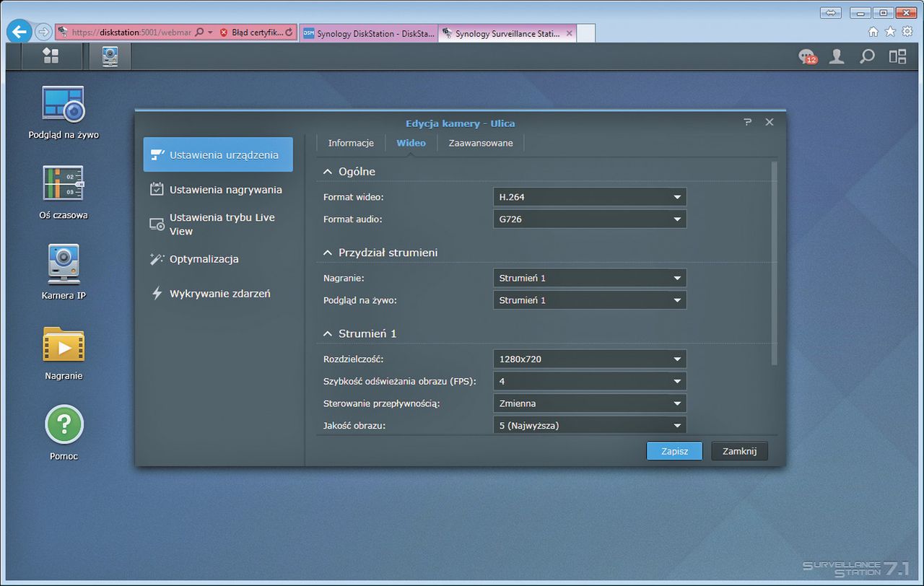Click the dialog vertical scrollbar

pyautogui.click(x=775, y=263)
